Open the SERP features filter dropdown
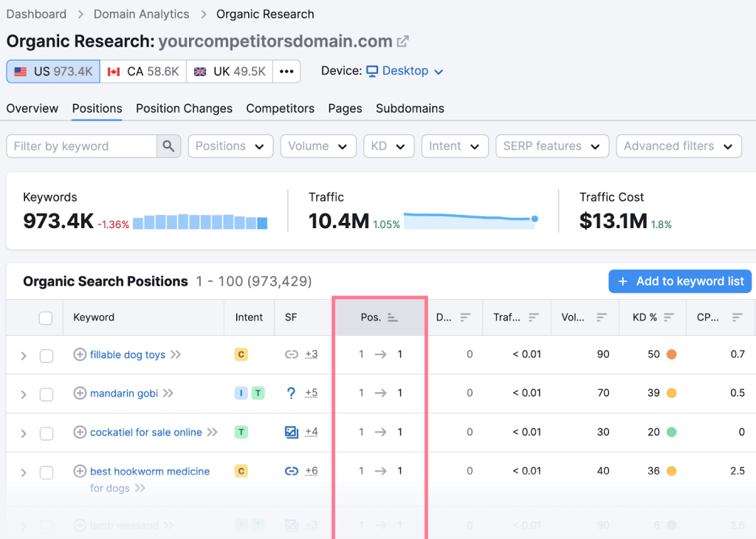756x539 pixels. [x=551, y=146]
